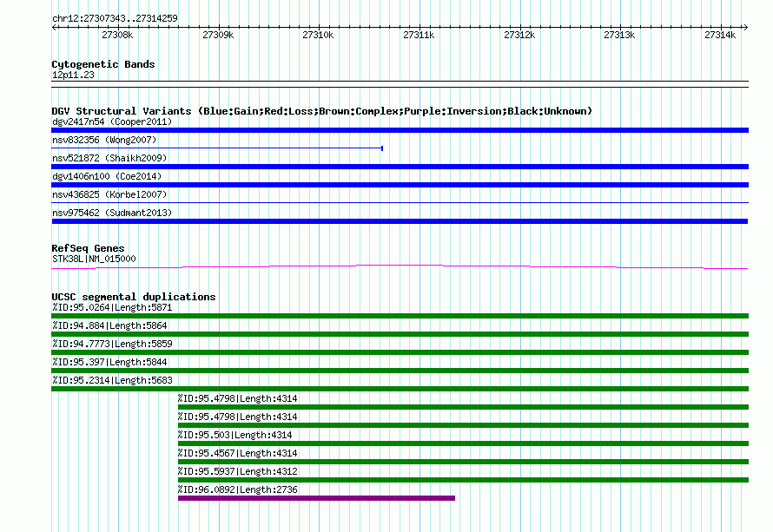Select green bar under %ID:94.7773|Length:5859

(x=400, y=352)
